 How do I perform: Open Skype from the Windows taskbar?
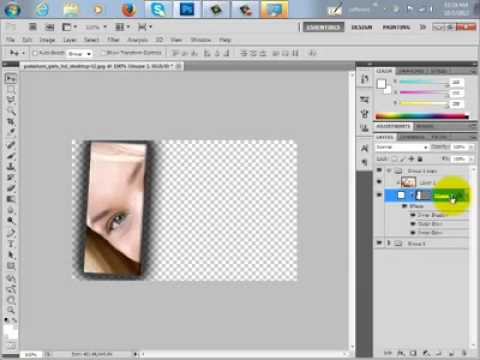click(158, 9)
